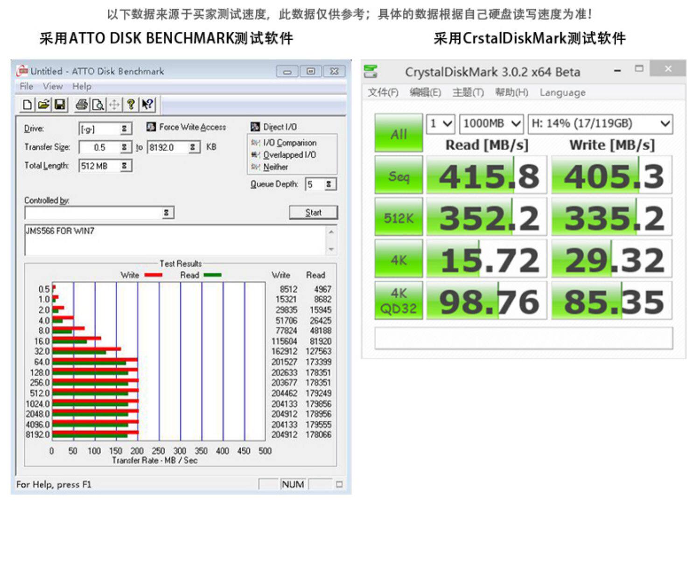700x588 pixels.
Task: Open the ATTO Help menu
Action: (82, 86)
